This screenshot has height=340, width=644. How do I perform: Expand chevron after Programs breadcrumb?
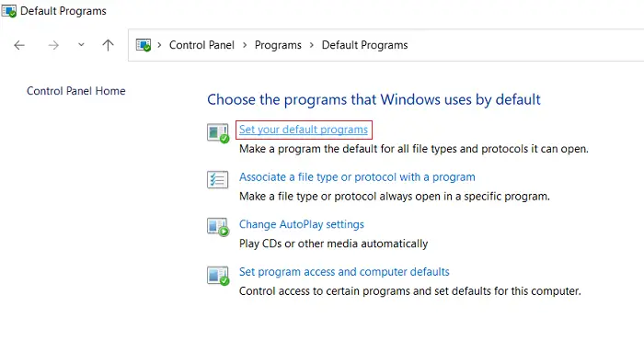tap(312, 45)
